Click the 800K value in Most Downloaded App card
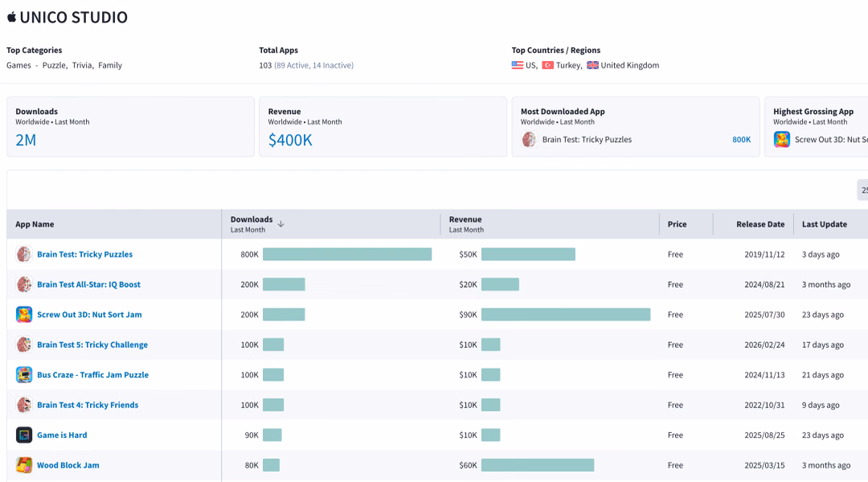The height and width of the screenshot is (482, 868). (x=741, y=140)
